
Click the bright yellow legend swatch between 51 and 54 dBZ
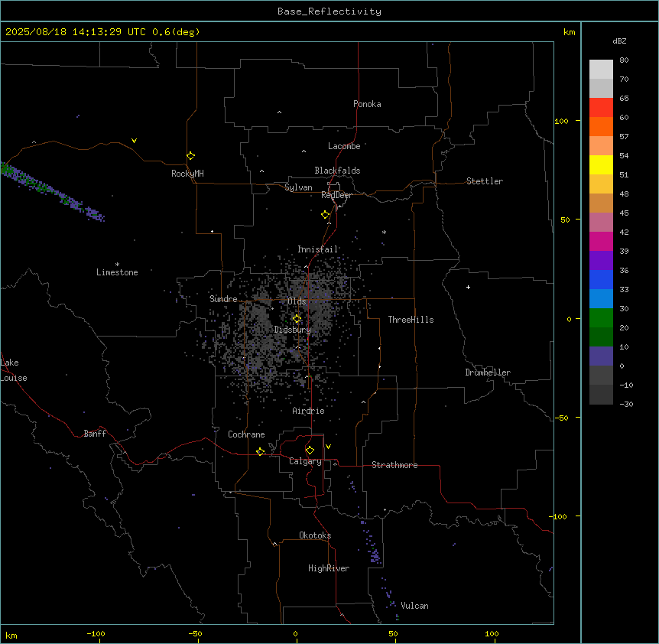tap(601, 164)
